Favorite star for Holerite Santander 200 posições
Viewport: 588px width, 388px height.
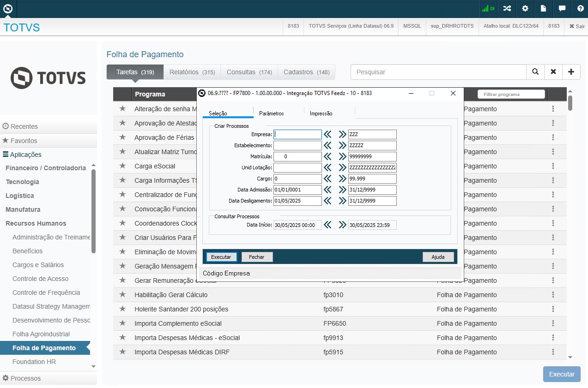click(122, 309)
